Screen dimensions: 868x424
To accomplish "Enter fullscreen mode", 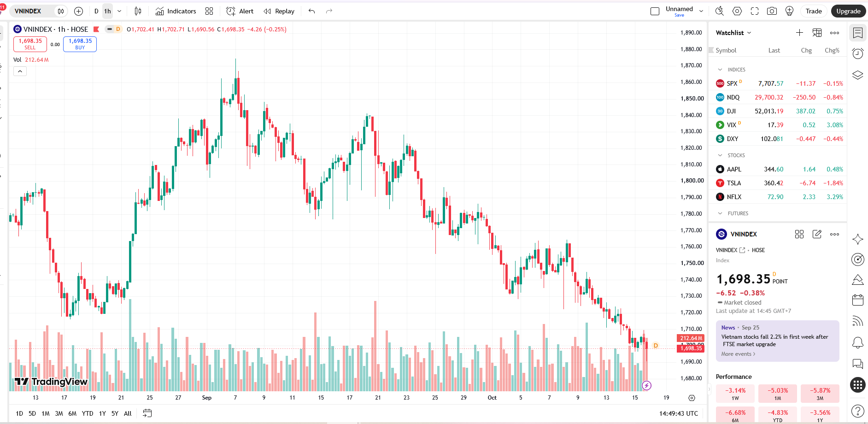I will click(754, 11).
